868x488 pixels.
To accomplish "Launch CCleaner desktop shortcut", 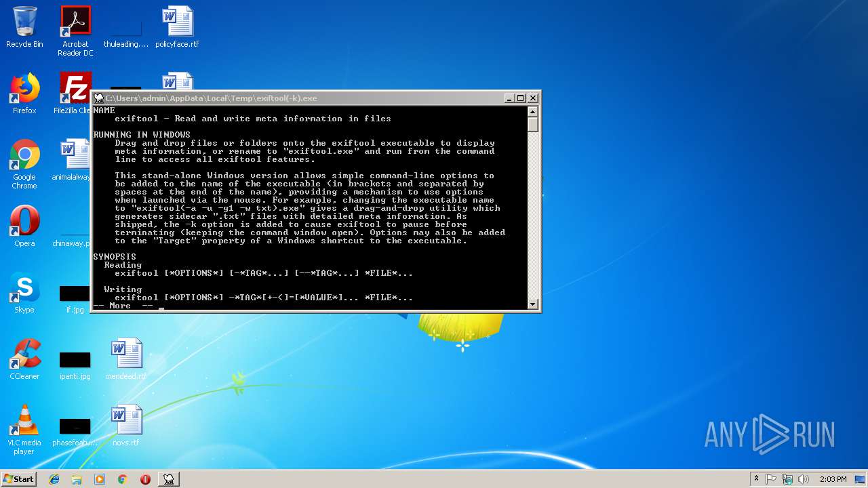I will coord(24,359).
